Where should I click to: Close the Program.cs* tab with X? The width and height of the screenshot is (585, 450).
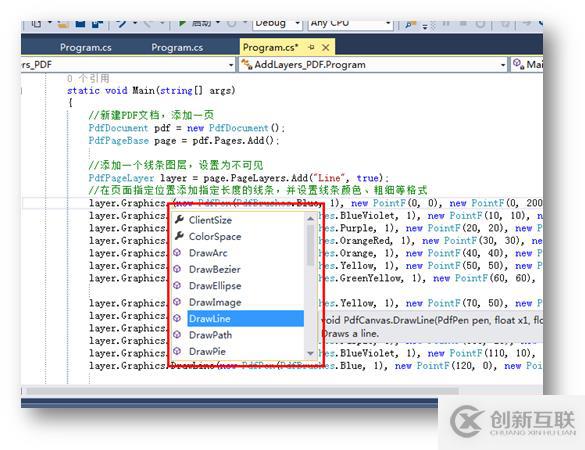[326, 48]
